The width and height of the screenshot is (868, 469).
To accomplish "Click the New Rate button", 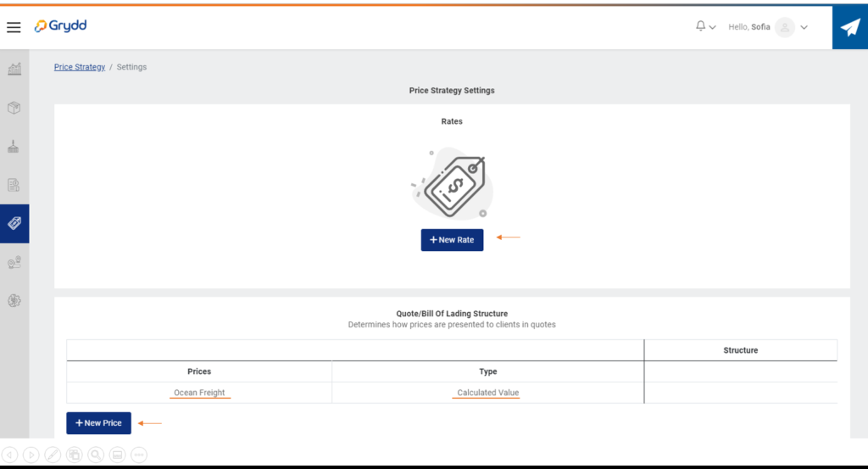I will click(x=452, y=240).
